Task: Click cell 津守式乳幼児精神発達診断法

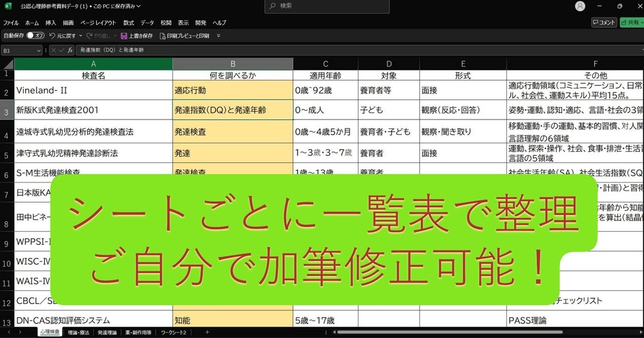Action: [x=93, y=153]
